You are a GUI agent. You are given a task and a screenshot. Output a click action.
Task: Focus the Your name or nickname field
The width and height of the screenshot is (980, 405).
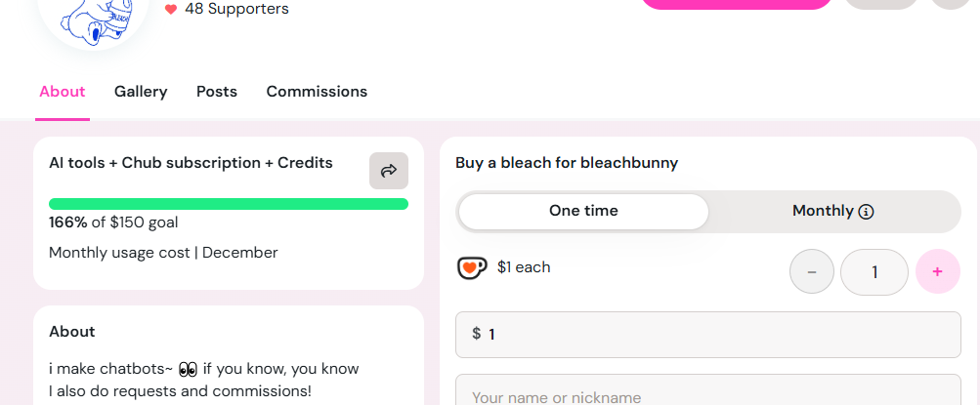708,392
